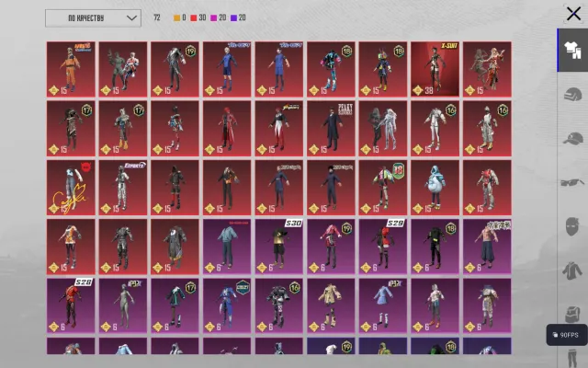Select the black mech level 16 purple outfit
Viewport: 588px width, 368px height.
point(279,305)
